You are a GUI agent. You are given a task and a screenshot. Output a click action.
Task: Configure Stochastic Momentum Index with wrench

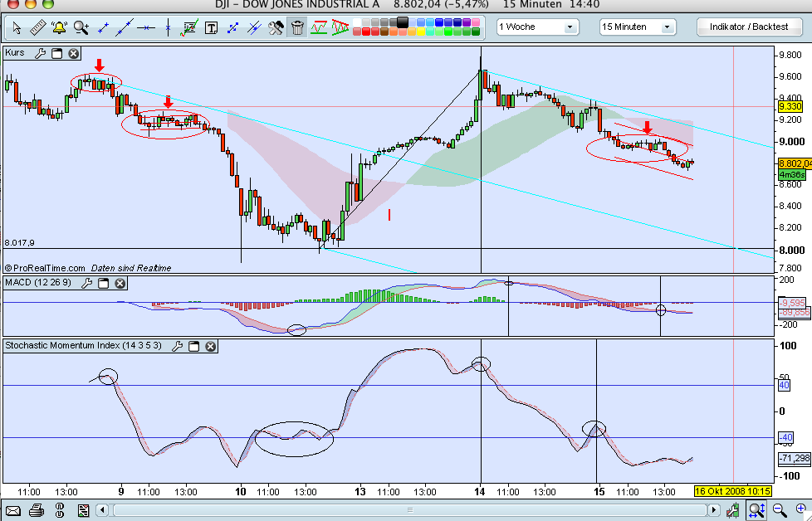[177, 346]
